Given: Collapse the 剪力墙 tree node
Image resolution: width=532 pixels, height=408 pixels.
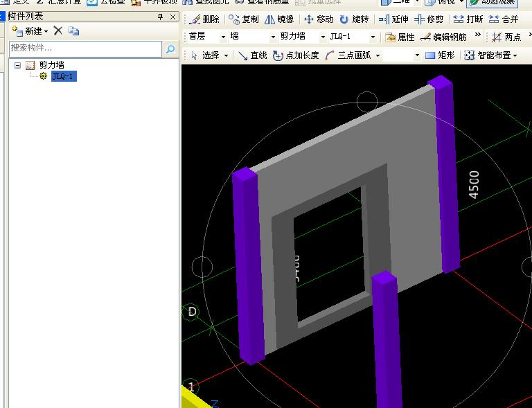Looking at the screenshot, I should [17, 65].
